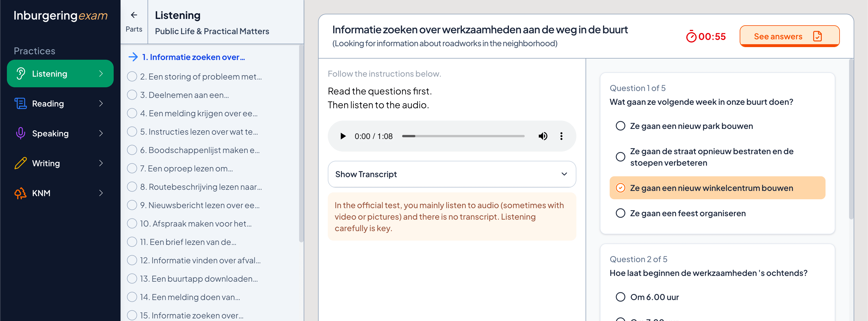The height and width of the screenshot is (321, 868).
Task: Click the Inburgering exam logo
Action: [x=60, y=15]
